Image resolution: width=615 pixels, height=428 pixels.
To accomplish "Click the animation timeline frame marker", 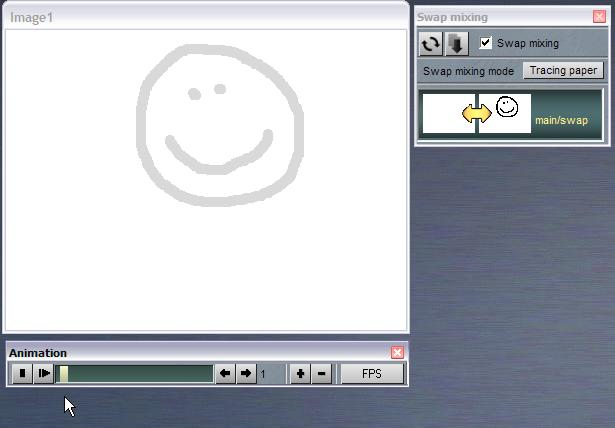I will pyautogui.click(x=64, y=374).
